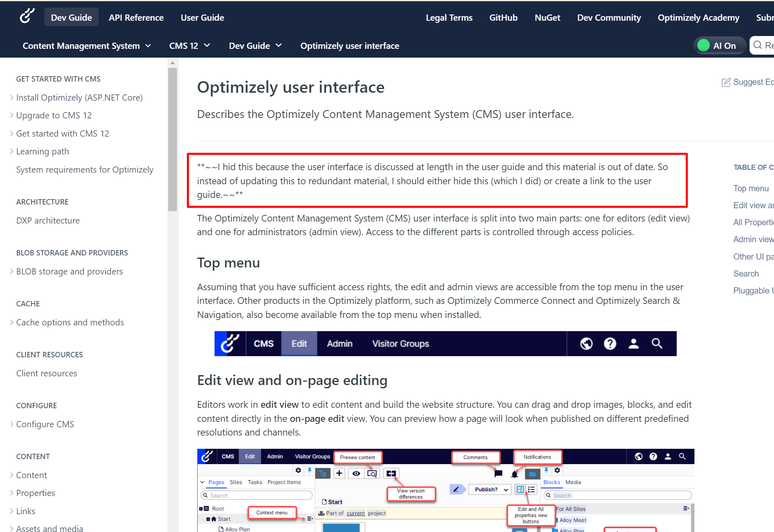The image size is (774, 532).
Task: Click the Suggest Edits pencil icon
Action: click(x=726, y=82)
